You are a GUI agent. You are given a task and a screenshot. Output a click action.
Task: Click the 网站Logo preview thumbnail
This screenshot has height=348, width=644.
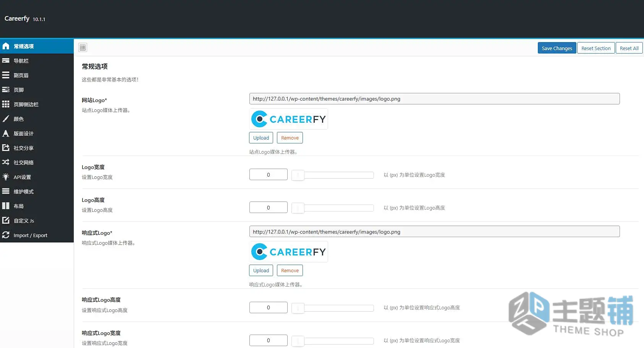click(x=289, y=119)
